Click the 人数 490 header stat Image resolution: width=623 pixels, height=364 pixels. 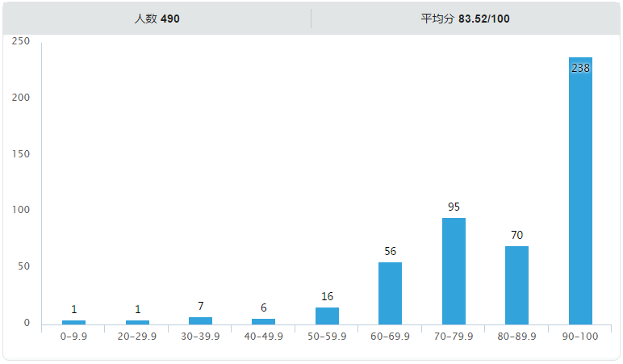(x=157, y=19)
